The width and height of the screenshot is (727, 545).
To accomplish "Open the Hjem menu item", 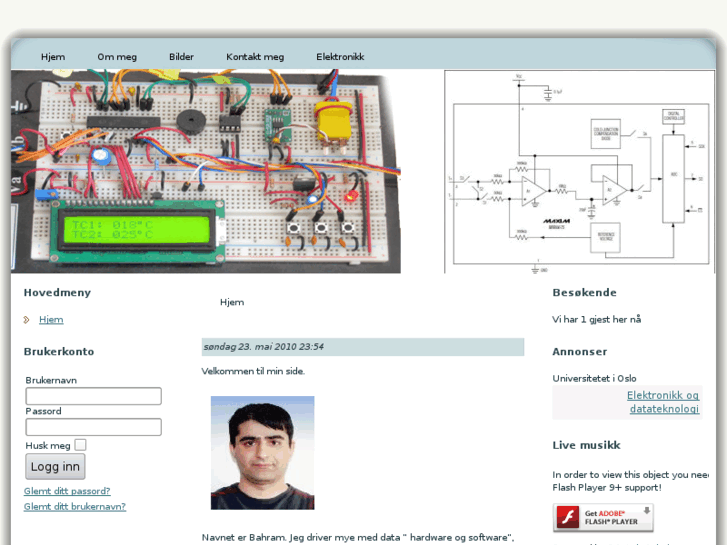I will click(53, 57).
